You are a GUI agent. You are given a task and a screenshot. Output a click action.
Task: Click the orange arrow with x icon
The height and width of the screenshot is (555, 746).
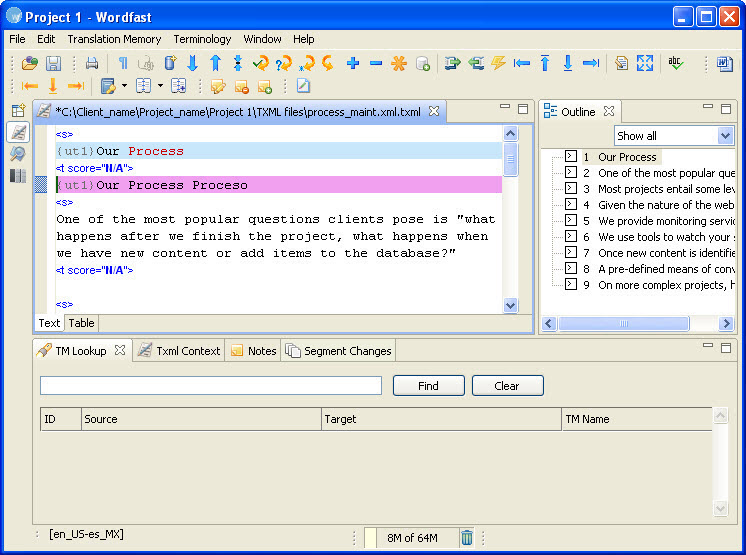[306, 63]
